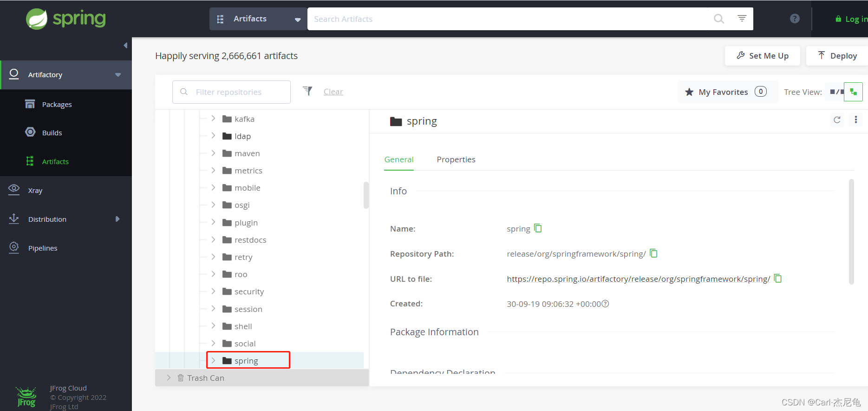The image size is (868, 411).
Task: Select the shell folder
Action: pyautogui.click(x=237, y=326)
